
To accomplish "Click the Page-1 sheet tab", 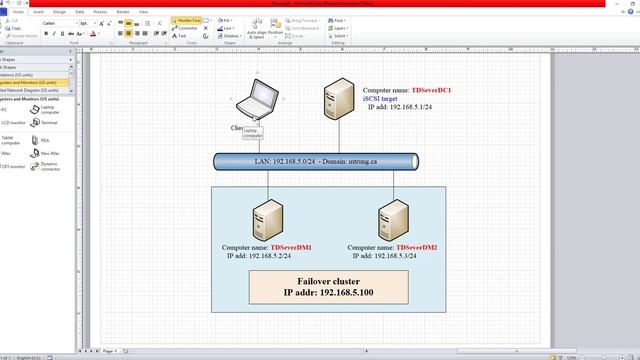I will pos(109,351).
